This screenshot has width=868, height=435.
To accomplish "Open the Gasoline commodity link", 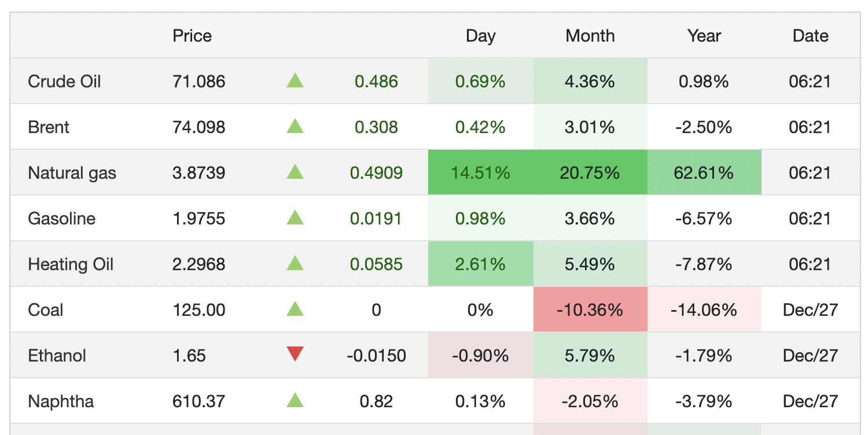I will pos(61,218).
